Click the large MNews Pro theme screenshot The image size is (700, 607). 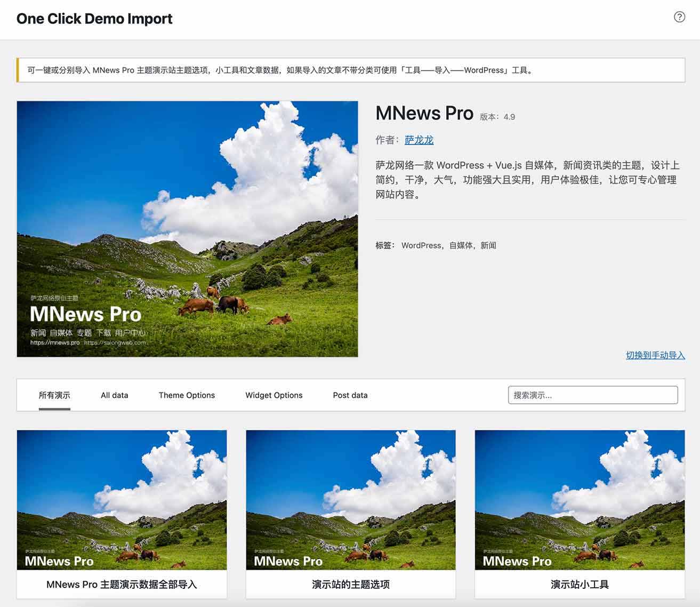pos(188,229)
